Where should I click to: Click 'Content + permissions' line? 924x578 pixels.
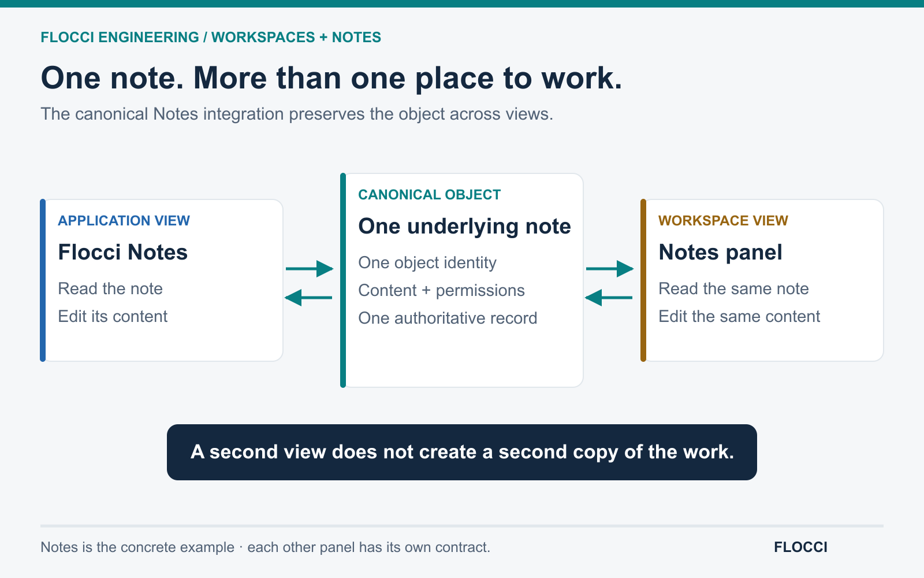pyautogui.click(x=441, y=290)
